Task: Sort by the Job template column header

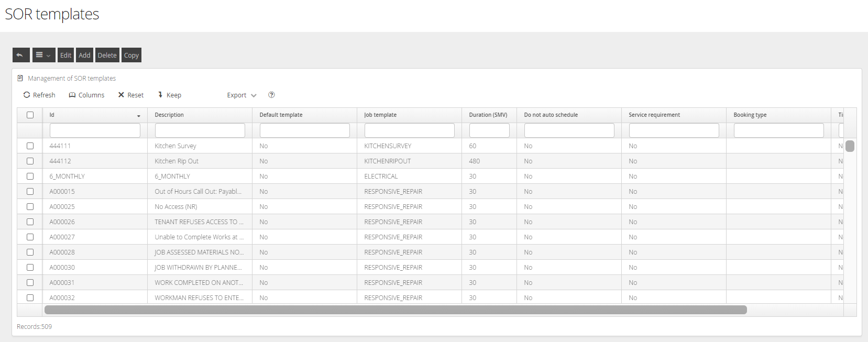Action: click(x=409, y=115)
